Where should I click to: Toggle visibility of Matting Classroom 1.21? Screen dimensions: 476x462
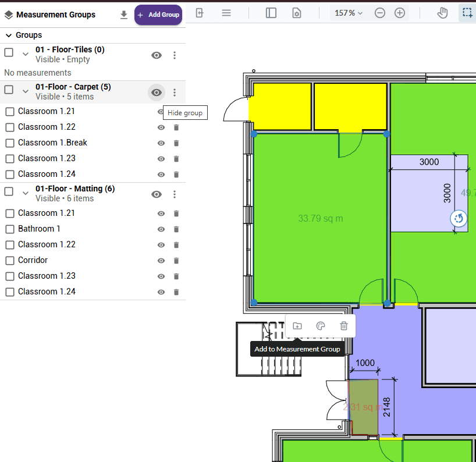coord(161,214)
